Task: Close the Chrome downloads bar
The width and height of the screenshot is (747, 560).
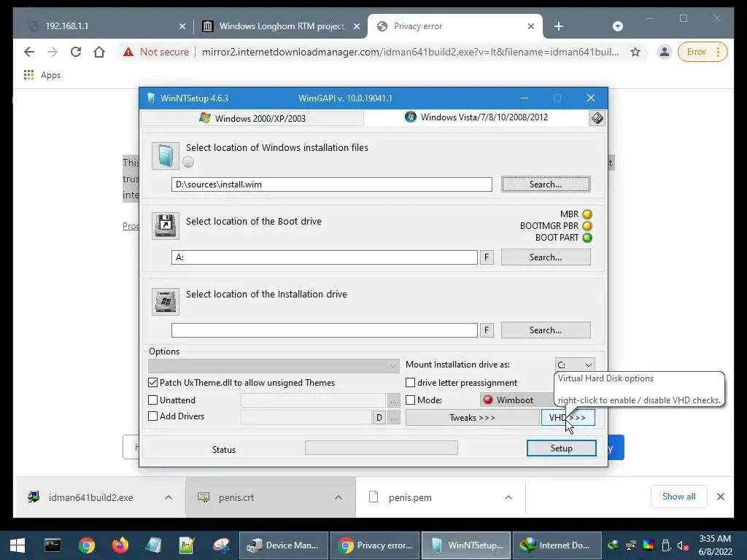Action: coord(720,497)
